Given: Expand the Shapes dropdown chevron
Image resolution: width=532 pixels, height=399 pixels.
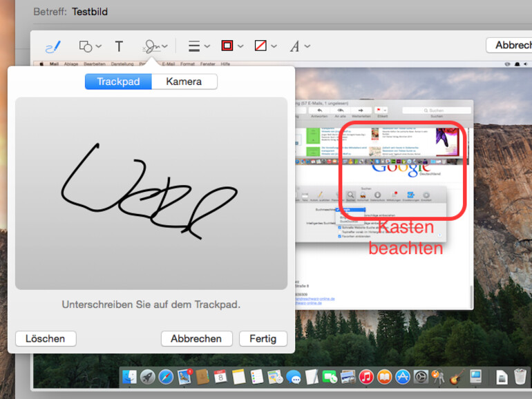Looking at the screenshot, I should [x=99, y=46].
